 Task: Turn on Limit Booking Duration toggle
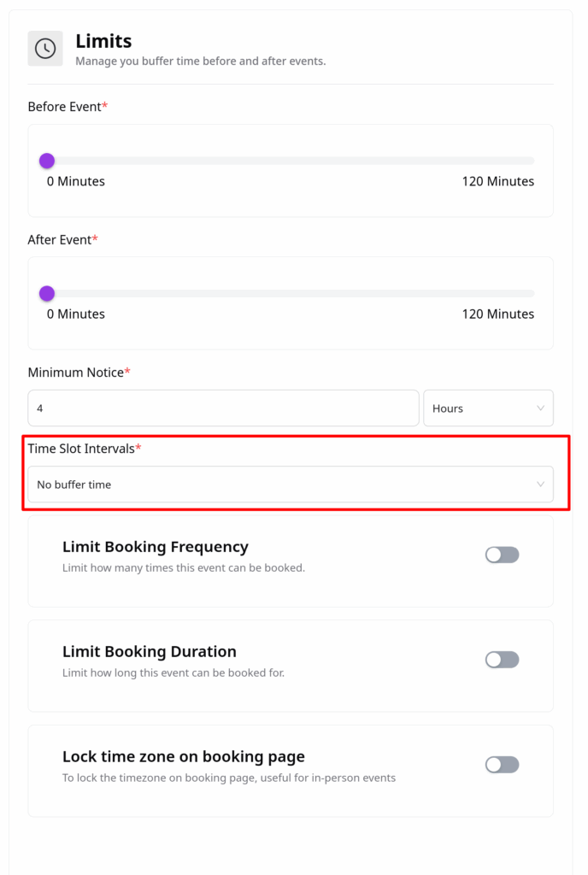pos(502,660)
